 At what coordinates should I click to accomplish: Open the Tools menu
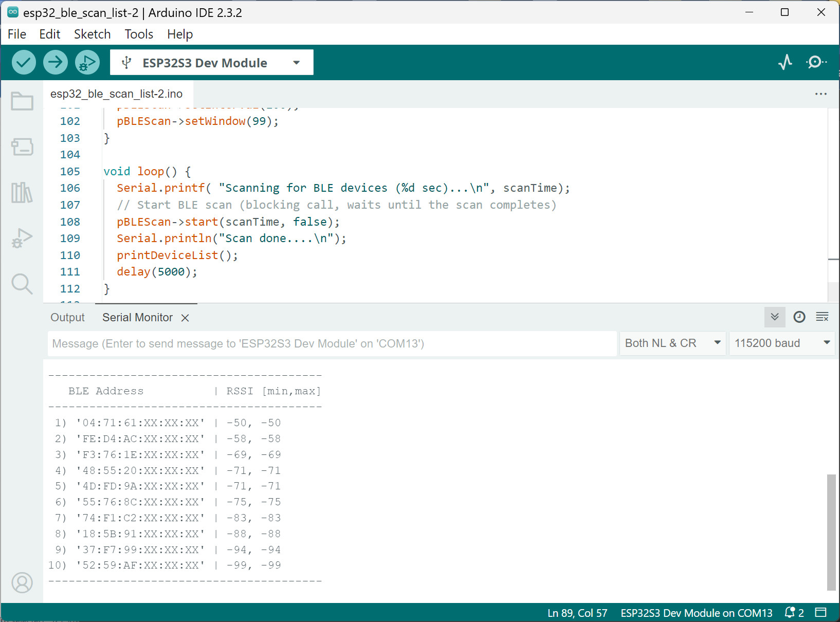pos(139,34)
